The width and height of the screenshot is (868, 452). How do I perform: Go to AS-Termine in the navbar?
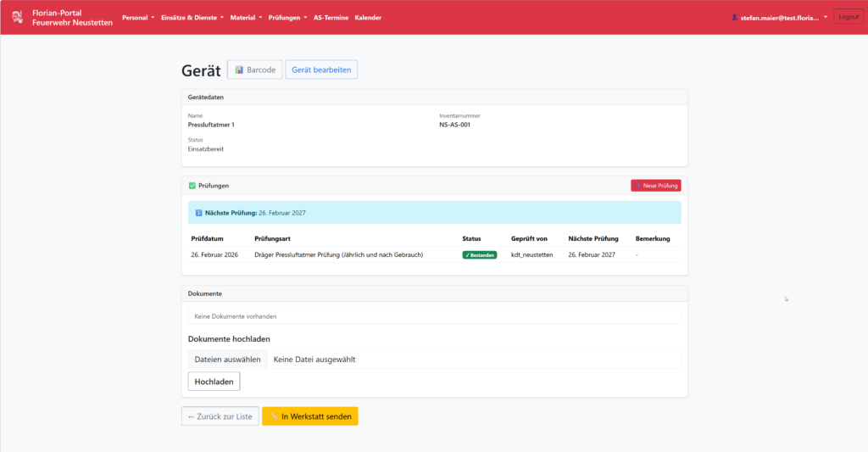[x=331, y=17]
